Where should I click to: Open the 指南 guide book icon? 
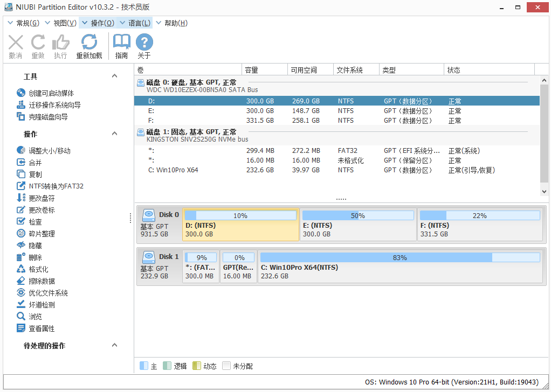tap(122, 42)
